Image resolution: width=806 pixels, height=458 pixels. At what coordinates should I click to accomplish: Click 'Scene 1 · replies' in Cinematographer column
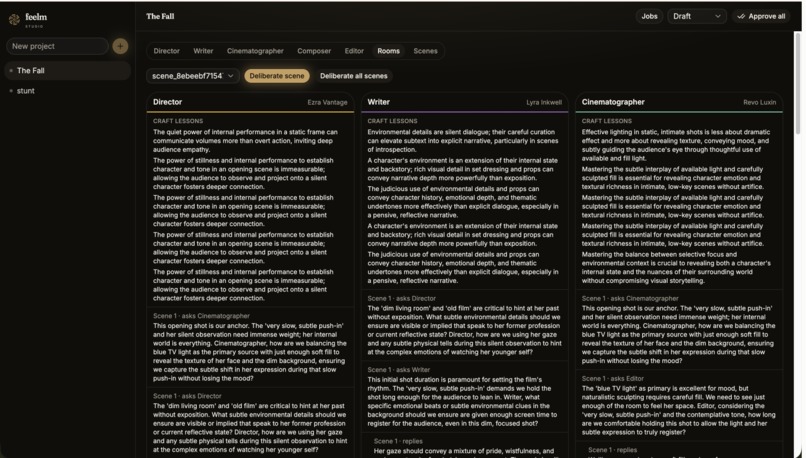(x=612, y=450)
